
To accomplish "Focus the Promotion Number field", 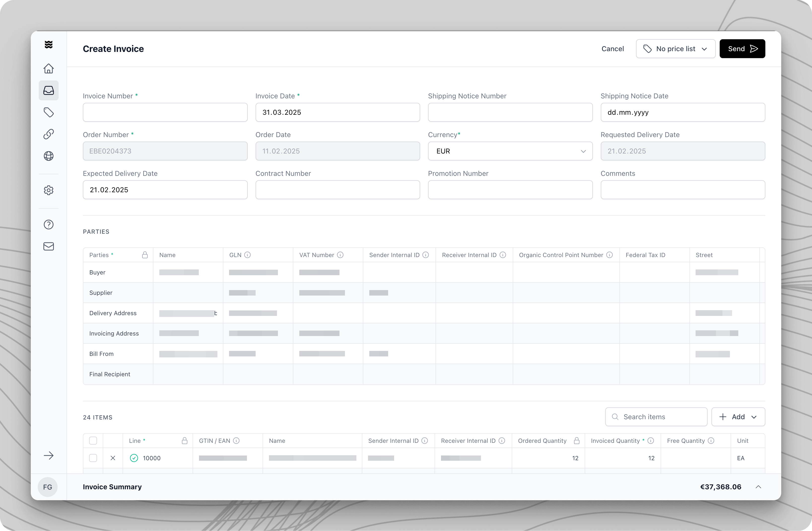I will [x=510, y=190].
